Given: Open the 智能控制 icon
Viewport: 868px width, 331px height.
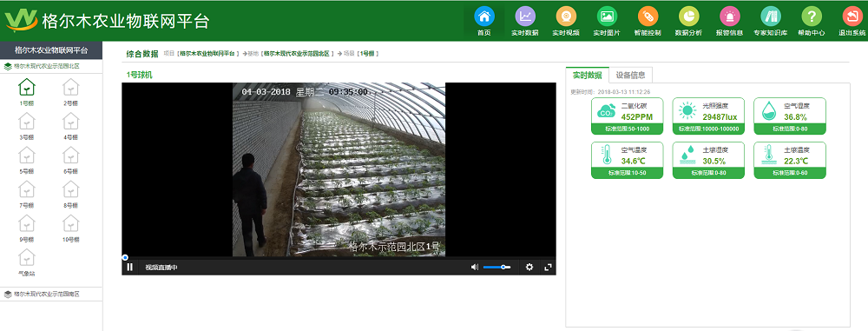Looking at the screenshot, I should point(648,17).
